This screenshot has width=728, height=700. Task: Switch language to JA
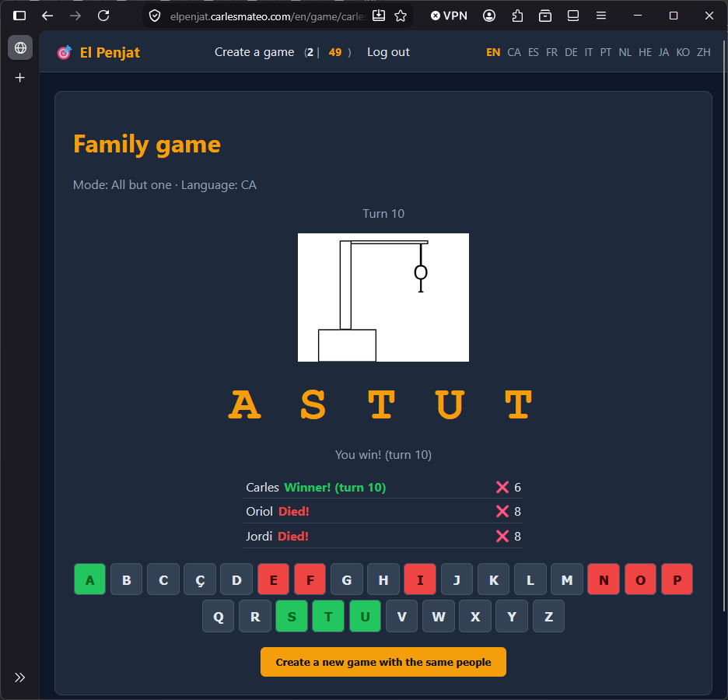coord(663,52)
